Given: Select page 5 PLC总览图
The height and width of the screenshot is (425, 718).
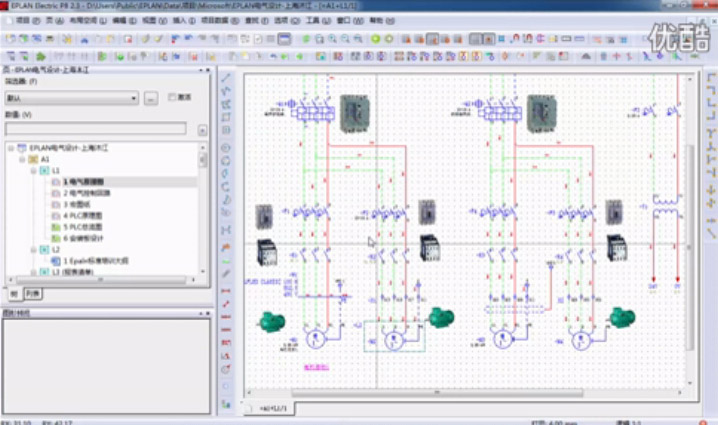Looking at the screenshot, I should 82,227.
